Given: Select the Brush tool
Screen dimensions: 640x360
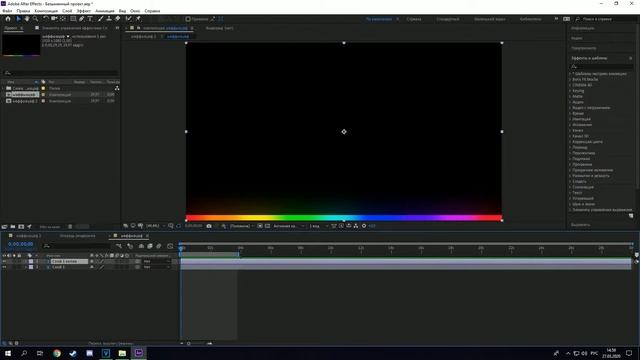Looking at the screenshot, I should (100, 19).
